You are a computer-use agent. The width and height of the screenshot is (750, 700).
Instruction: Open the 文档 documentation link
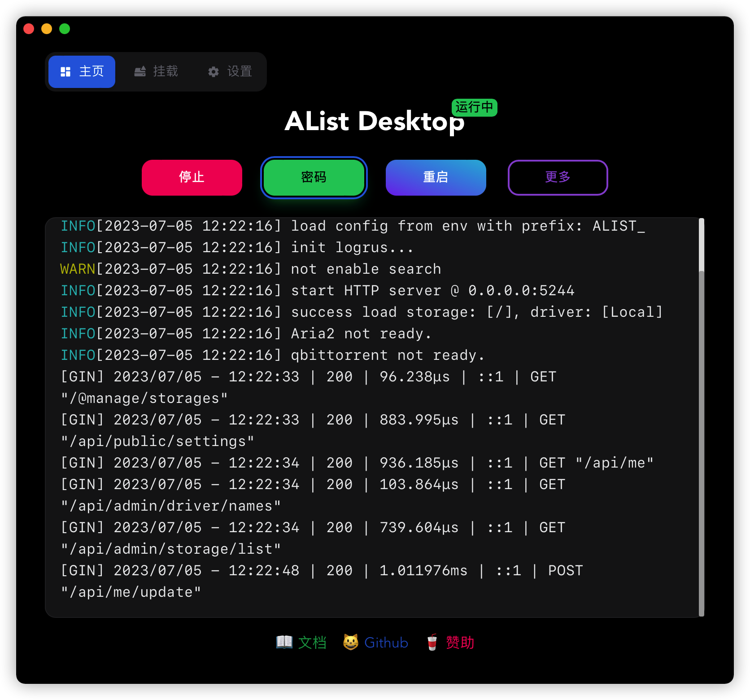(x=312, y=643)
